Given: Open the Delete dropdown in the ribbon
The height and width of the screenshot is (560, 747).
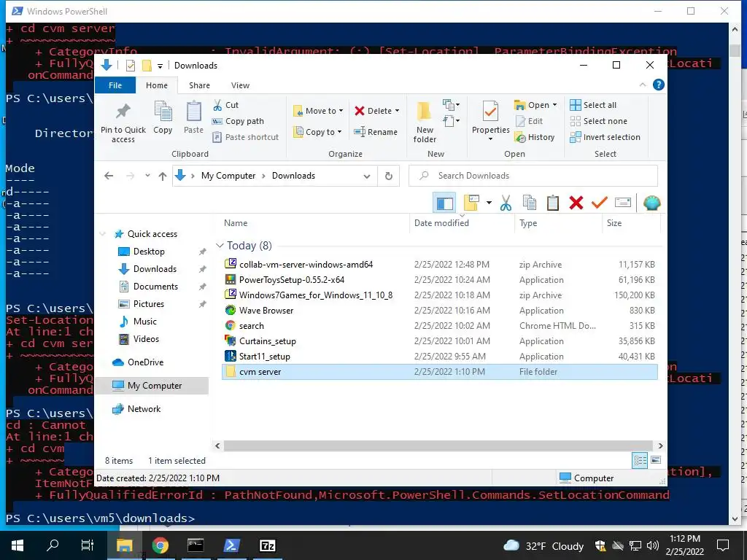Looking at the screenshot, I should pyautogui.click(x=377, y=111).
